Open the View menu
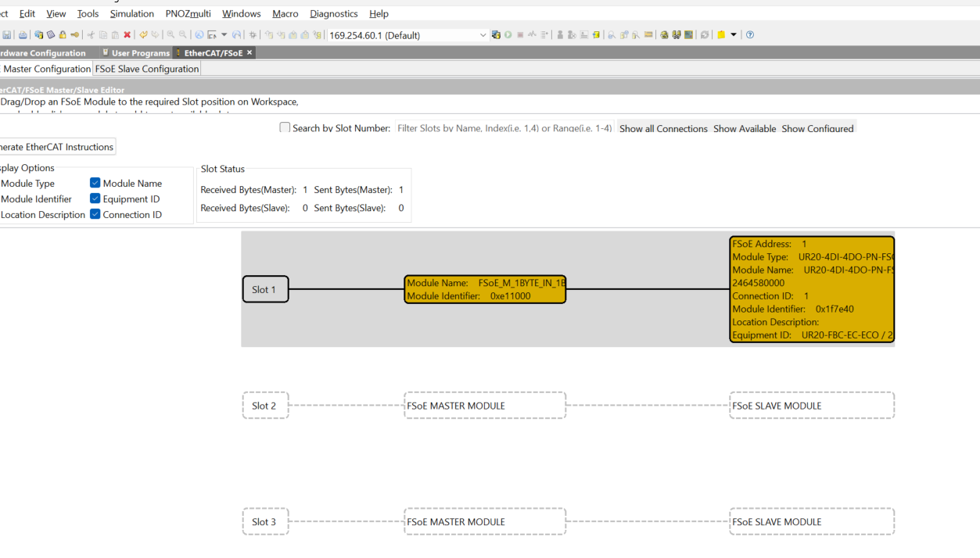 pyautogui.click(x=56, y=13)
